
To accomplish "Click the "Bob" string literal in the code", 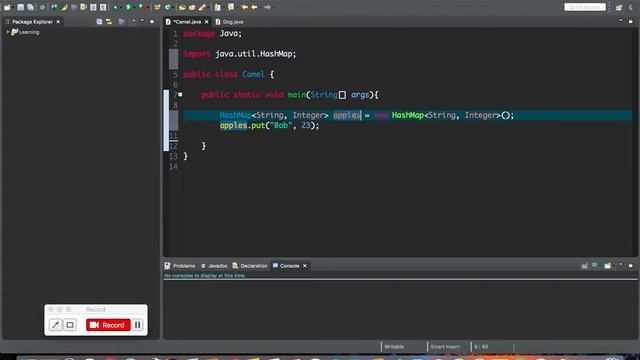I will [280, 125].
